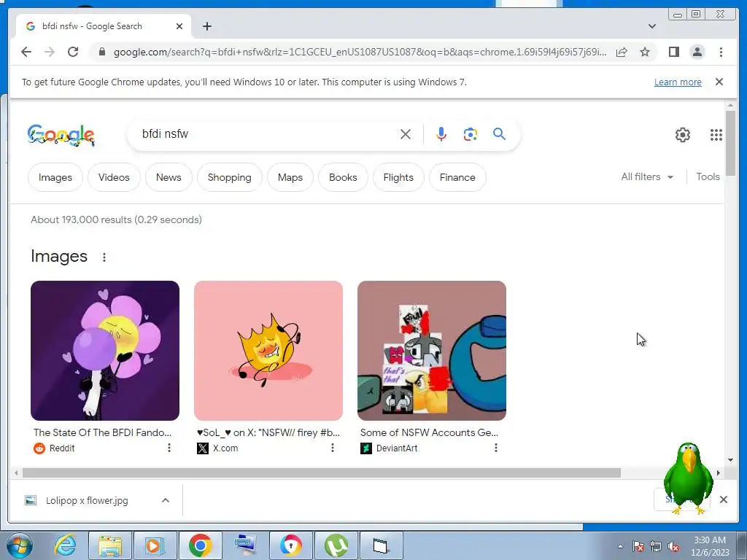Clear the search box text with the X
Image resolution: width=747 pixels, height=560 pixels.
[x=406, y=134]
